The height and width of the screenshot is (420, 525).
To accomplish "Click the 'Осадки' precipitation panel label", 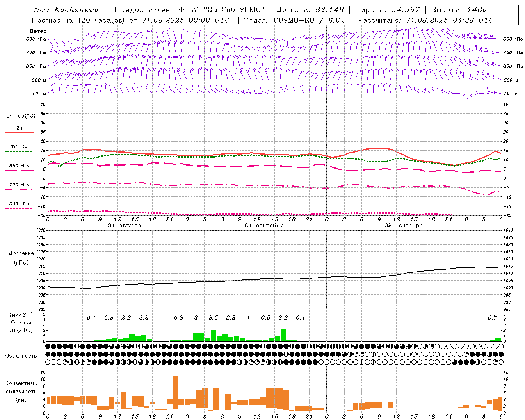I will point(21,322).
